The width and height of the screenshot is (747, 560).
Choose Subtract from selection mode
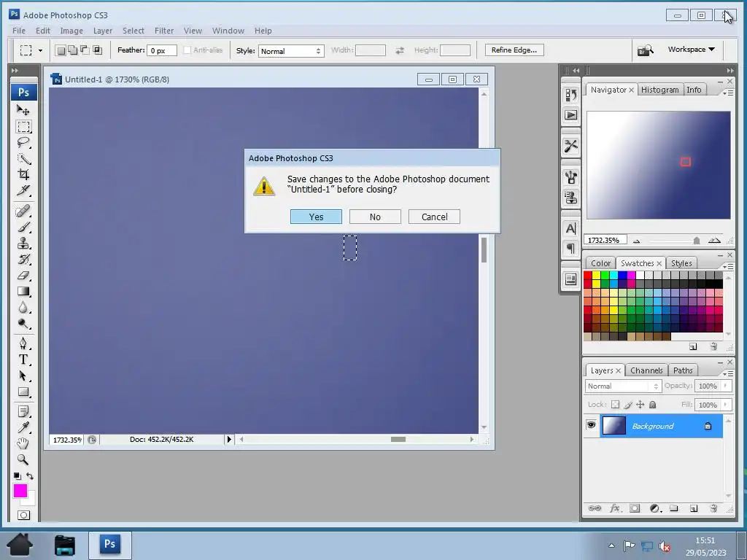85,50
